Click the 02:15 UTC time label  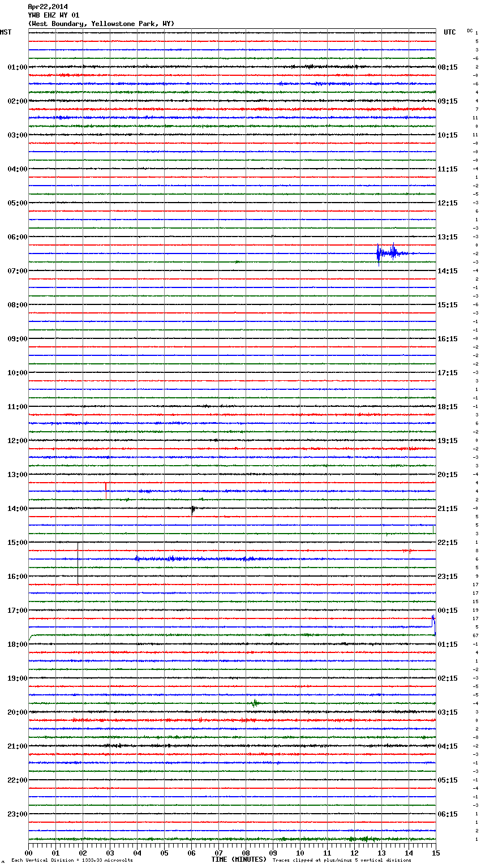(448, 678)
